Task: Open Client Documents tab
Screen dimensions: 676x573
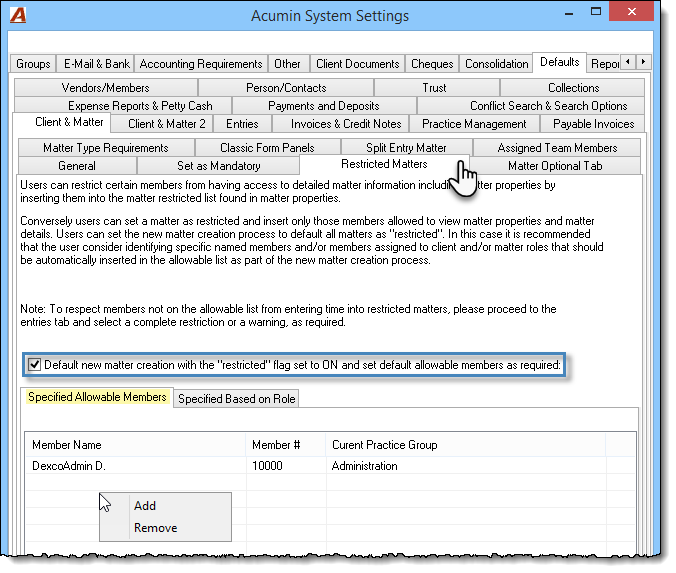Action: [357, 64]
